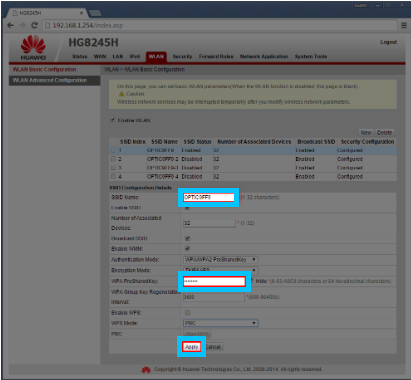Open the Chrome hamburger menu
This screenshot has height=380, width=411.
click(x=404, y=25)
